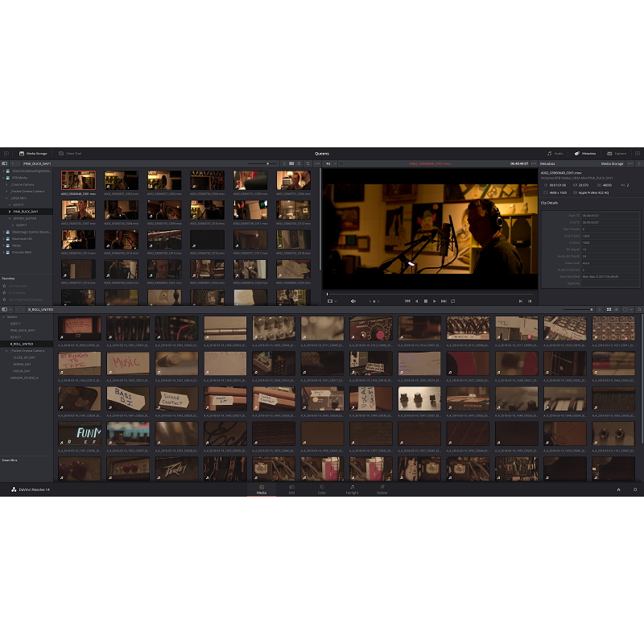Switch to the Edit page

point(291,489)
